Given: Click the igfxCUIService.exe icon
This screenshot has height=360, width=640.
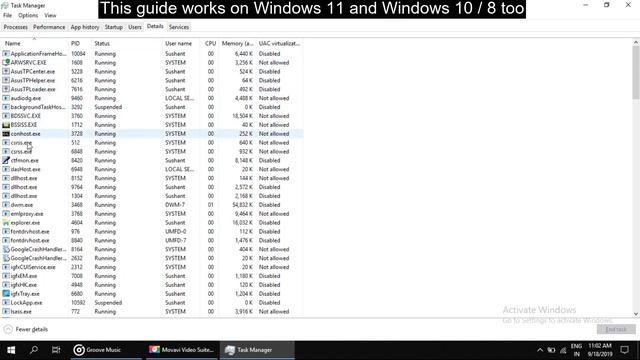Looking at the screenshot, I should [x=6, y=267].
